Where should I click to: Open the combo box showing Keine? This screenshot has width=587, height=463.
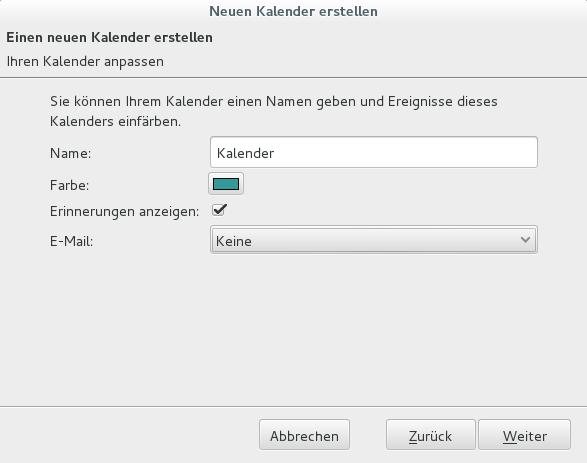click(374, 240)
